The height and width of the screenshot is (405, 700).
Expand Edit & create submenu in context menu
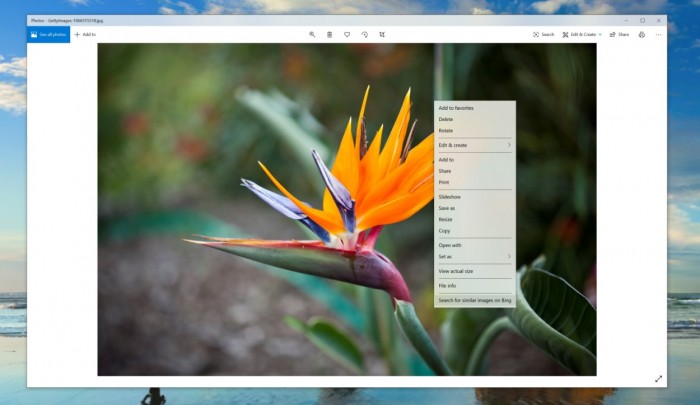click(474, 145)
